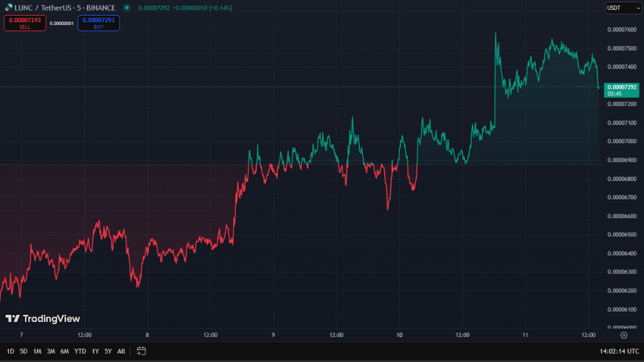This screenshot has width=644, height=362.
Task: Select the 1M time range
Action: (x=37, y=351)
